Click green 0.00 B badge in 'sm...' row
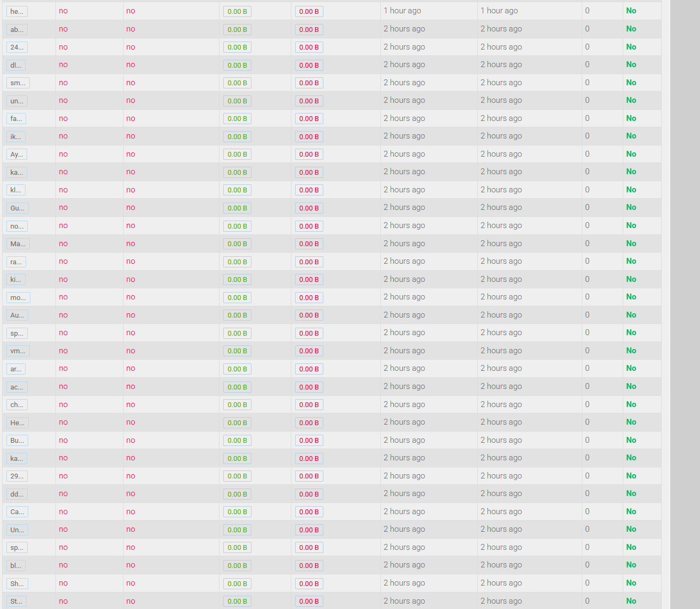Viewport: 700px width, 609px height. [x=237, y=83]
